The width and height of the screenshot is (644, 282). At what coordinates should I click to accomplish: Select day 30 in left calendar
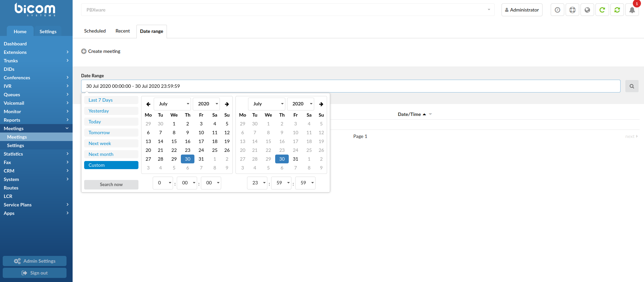pos(188,159)
